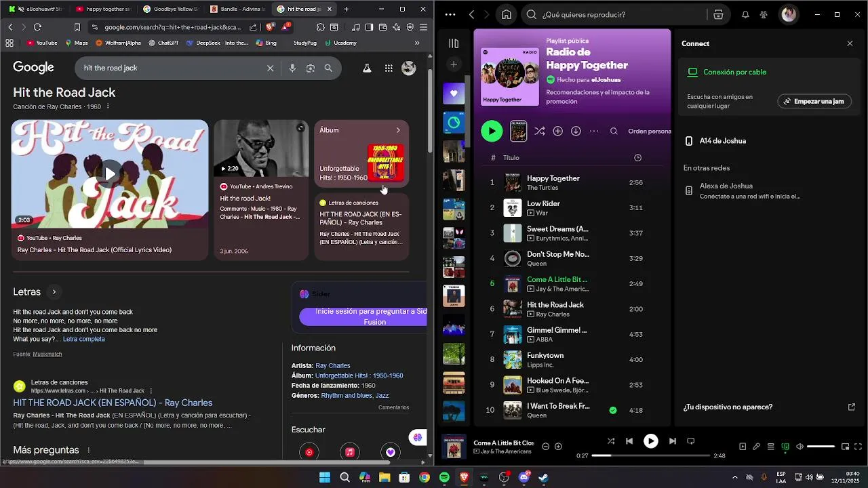This screenshot has height=488, width=868.
Task: Open the Ray Charles artist link under Información
Action: coord(333,365)
